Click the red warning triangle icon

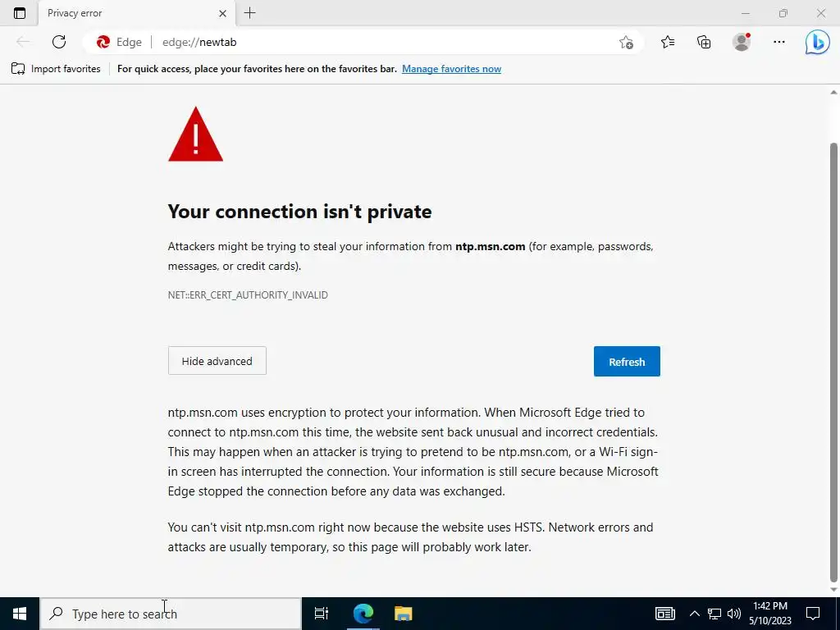coord(195,135)
